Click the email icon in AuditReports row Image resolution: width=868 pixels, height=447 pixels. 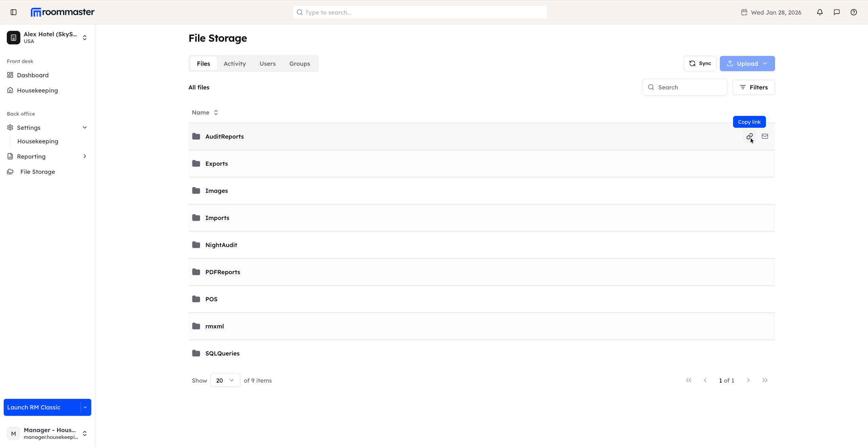point(765,136)
